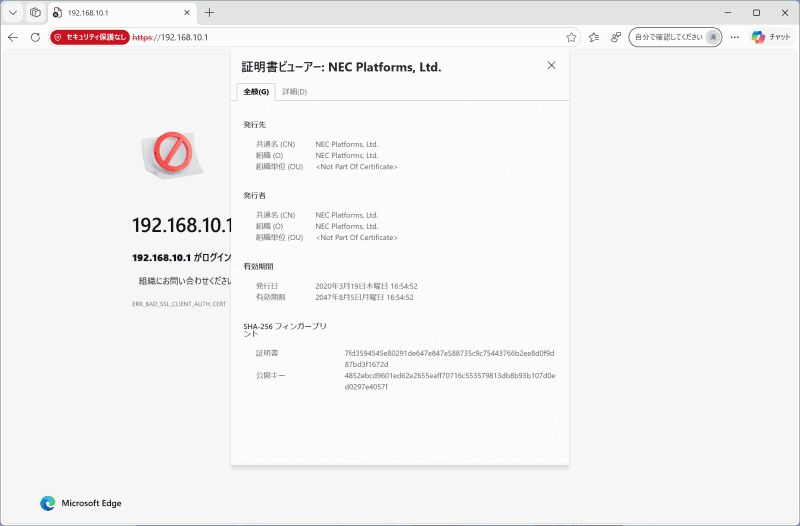
Task: Click the 発行者 section heading
Action: tap(255, 195)
